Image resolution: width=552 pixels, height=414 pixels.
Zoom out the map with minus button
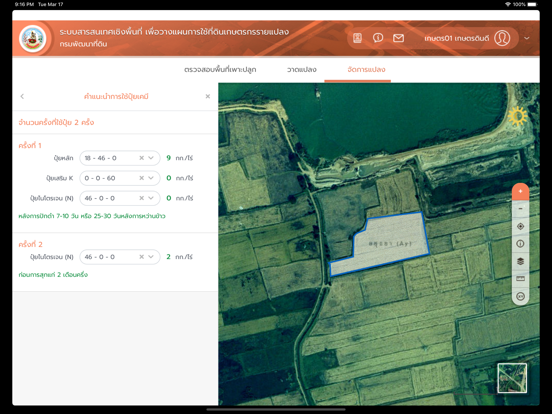tap(520, 209)
